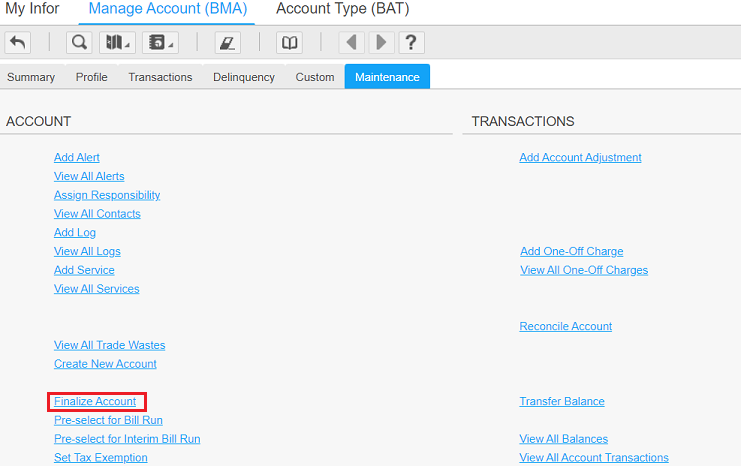Viewport: 741px width, 466px height.
Task: Click the back arrow toolbar icon
Action: click(17, 43)
